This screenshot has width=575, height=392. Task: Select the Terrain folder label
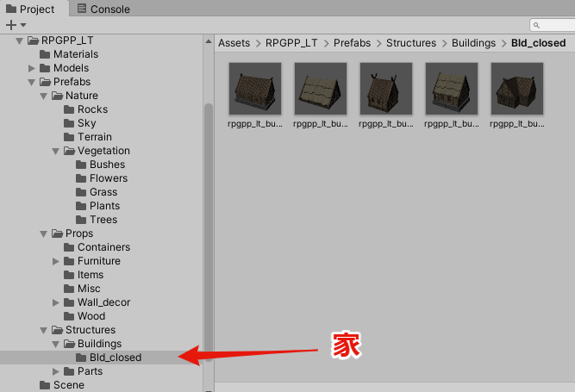[x=95, y=137]
